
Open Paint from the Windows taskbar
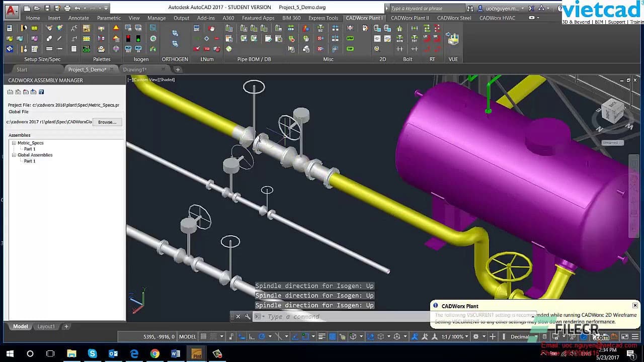pos(196,353)
